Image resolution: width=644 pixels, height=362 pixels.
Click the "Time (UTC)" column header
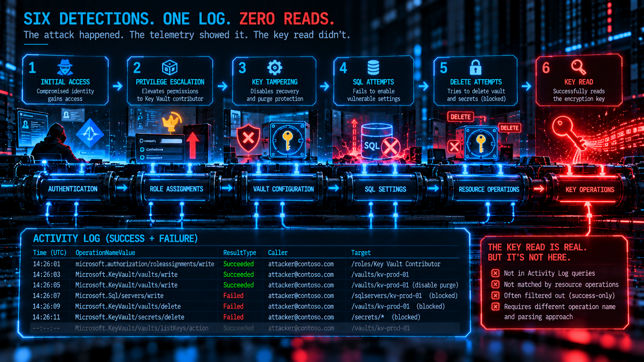point(50,253)
